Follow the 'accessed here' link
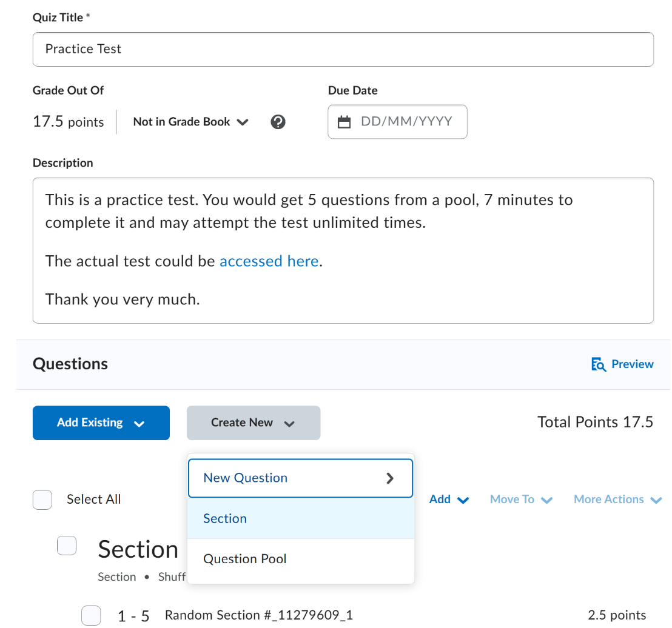This screenshot has height=628, width=672. coord(269,261)
